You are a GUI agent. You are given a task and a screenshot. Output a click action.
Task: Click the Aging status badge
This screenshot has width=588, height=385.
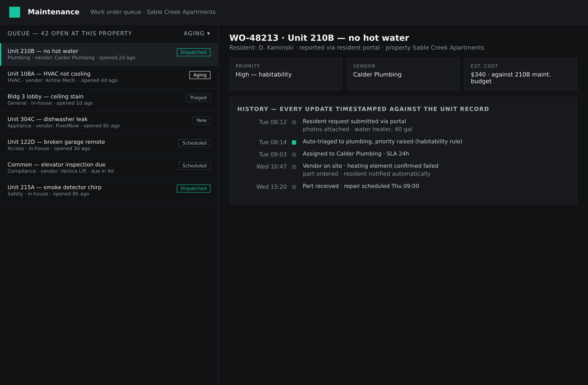(x=200, y=75)
